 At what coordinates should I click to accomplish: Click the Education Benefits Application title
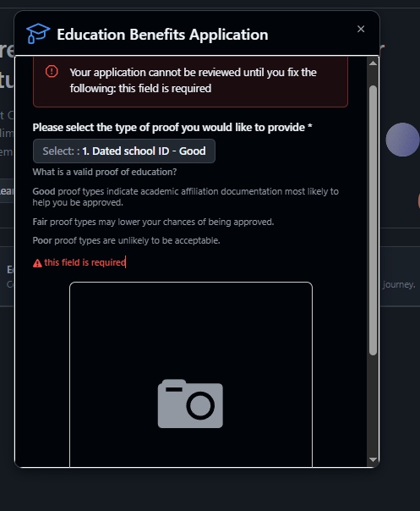[x=162, y=35]
